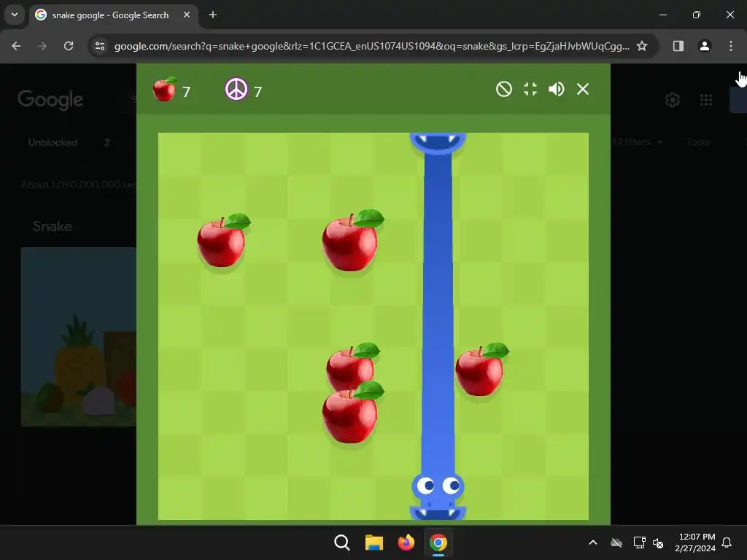Select the Unblocked search filter chip
The width and height of the screenshot is (747, 560).
pos(53,142)
